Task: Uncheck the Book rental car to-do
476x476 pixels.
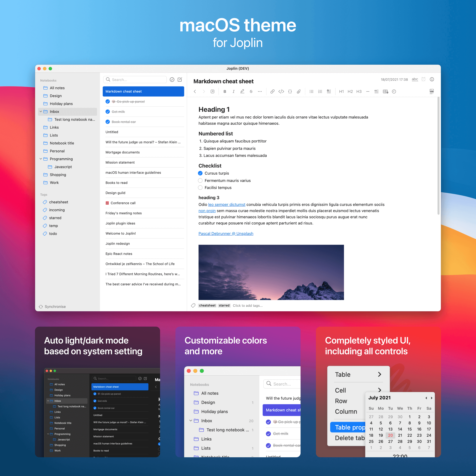Action: (108, 122)
